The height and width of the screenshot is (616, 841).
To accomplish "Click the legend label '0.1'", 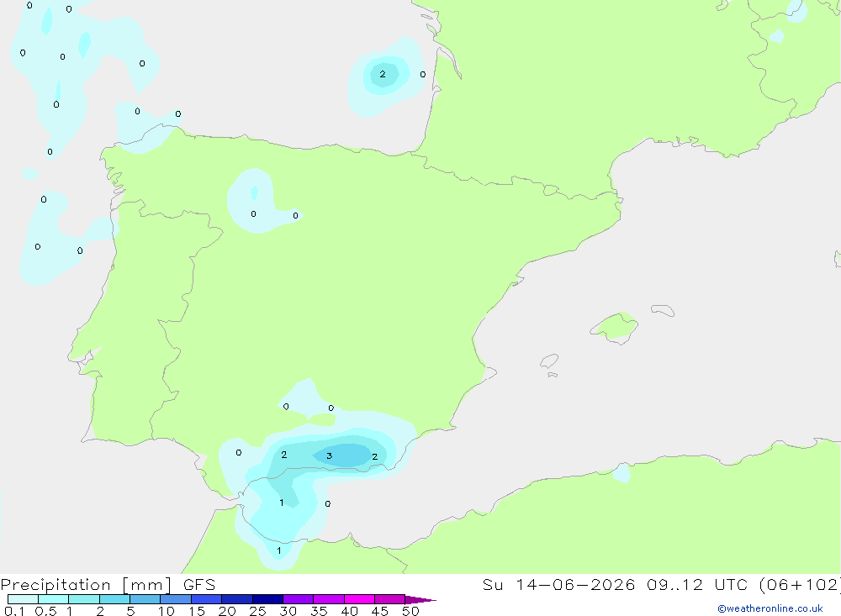I will click(14, 611).
